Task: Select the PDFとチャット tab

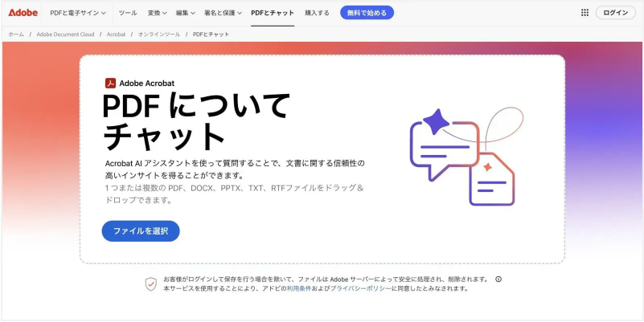Action: pyautogui.click(x=273, y=13)
